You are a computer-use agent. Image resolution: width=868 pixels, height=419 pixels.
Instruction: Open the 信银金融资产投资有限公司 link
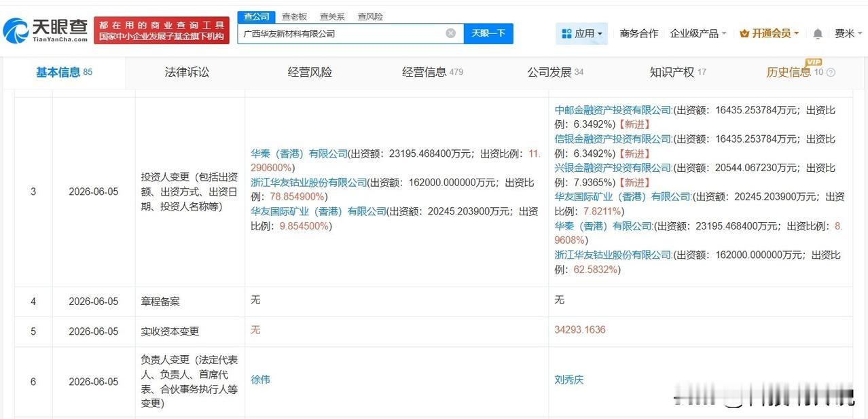point(613,139)
